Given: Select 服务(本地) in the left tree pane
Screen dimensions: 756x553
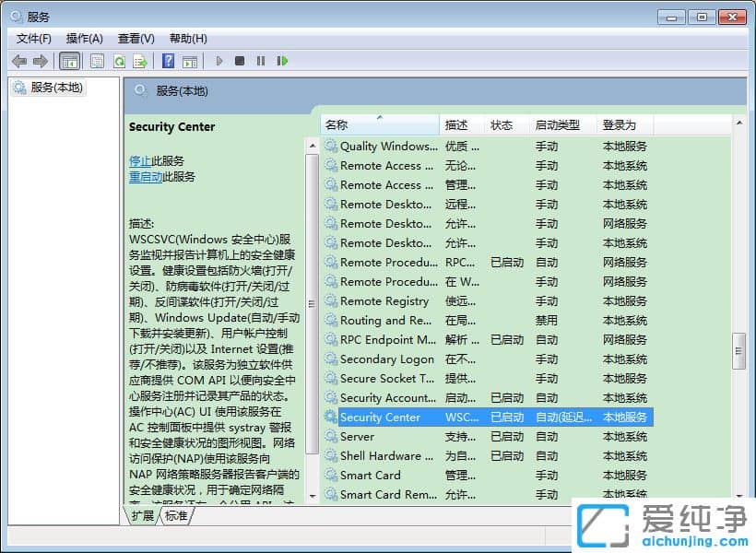Looking at the screenshot, I should pyautogui.click(x=55, y=87).
